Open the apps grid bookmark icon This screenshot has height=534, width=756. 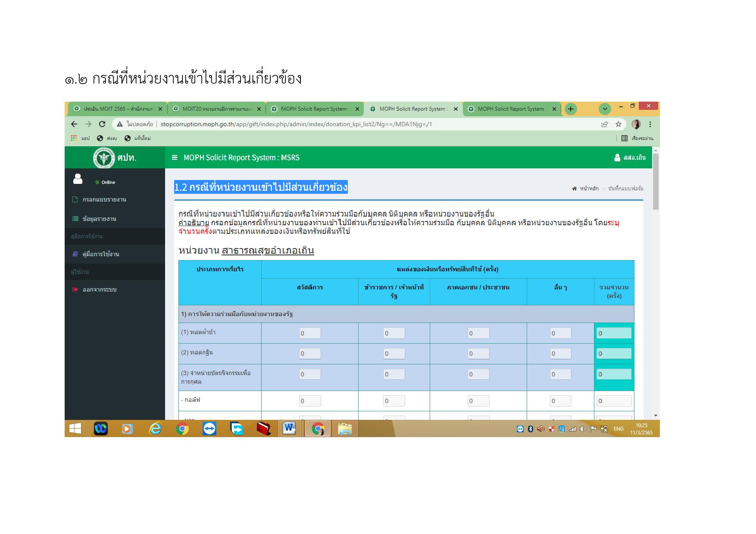click(74, 138)
